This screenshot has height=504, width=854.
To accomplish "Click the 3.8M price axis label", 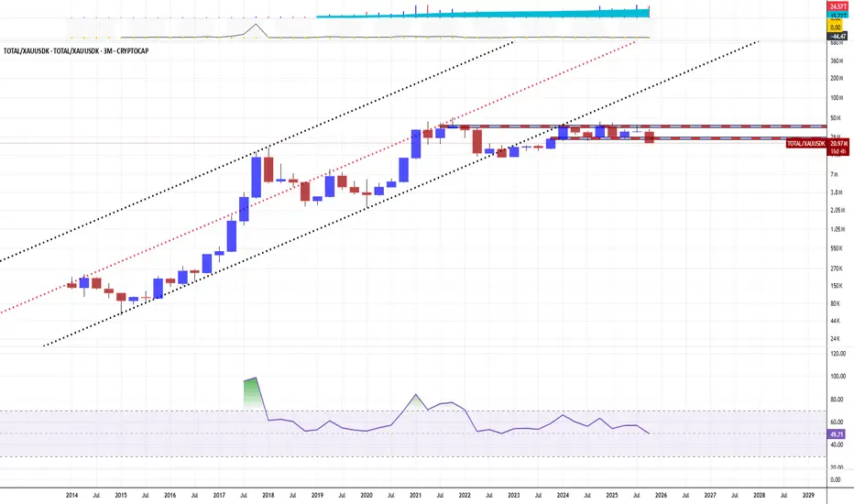I will (837, 192).
